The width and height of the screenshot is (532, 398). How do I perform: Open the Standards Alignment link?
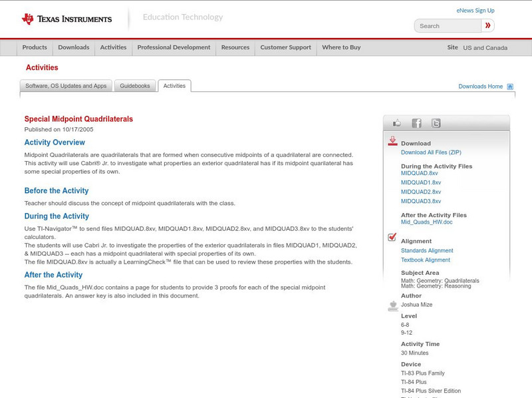(427, 251)
